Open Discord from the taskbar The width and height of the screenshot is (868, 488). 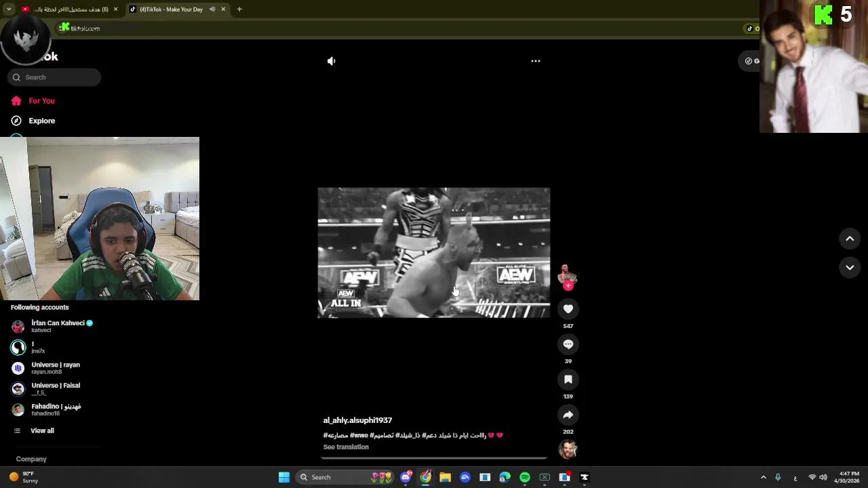click(406, 477)
